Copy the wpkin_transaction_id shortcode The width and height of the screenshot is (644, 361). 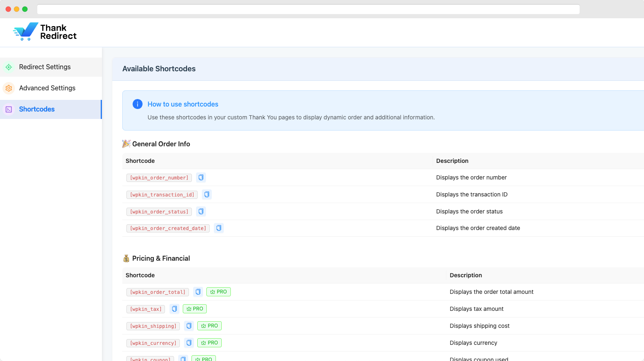coord(207,194)
